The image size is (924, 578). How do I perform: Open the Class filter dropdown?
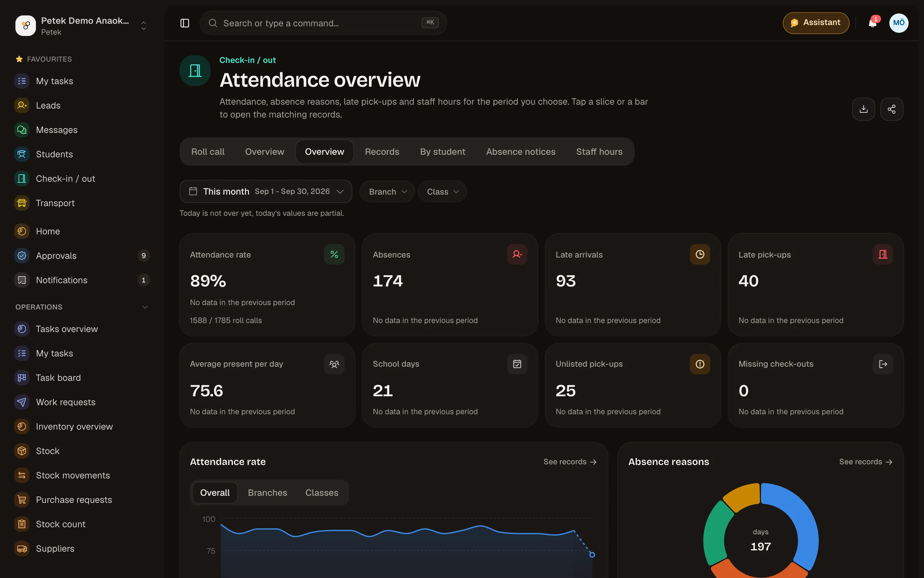pyautogui.click(x=442, y=191)
